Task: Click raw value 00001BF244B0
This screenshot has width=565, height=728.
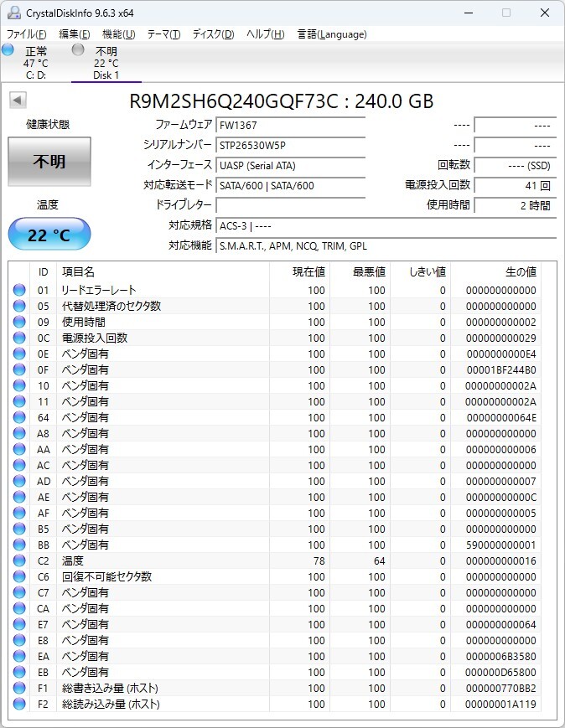Action: [501, 370]
